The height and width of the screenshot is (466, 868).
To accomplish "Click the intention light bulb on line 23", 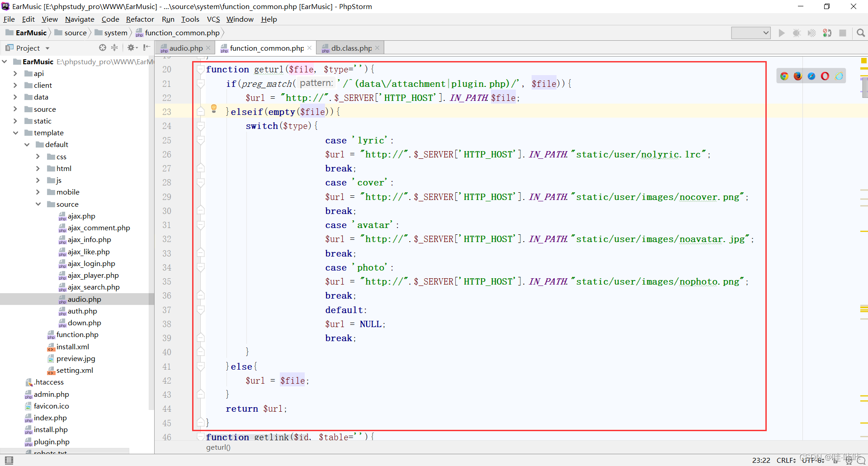I will coord(214,109).
